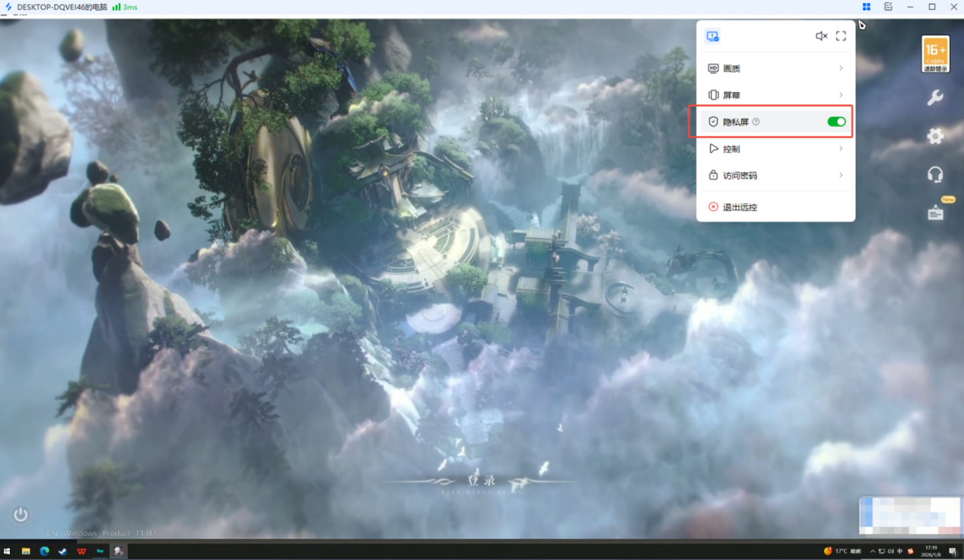Image resolution: width=964 pixels, height=560 pixels.
Task: Click the headset customer support icon
Action: pos(935,175)
